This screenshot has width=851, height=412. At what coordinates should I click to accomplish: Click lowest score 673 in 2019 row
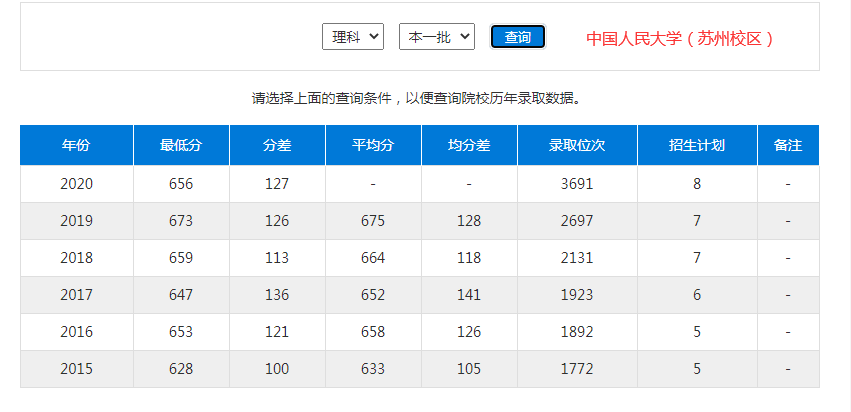tap(181, 221)
